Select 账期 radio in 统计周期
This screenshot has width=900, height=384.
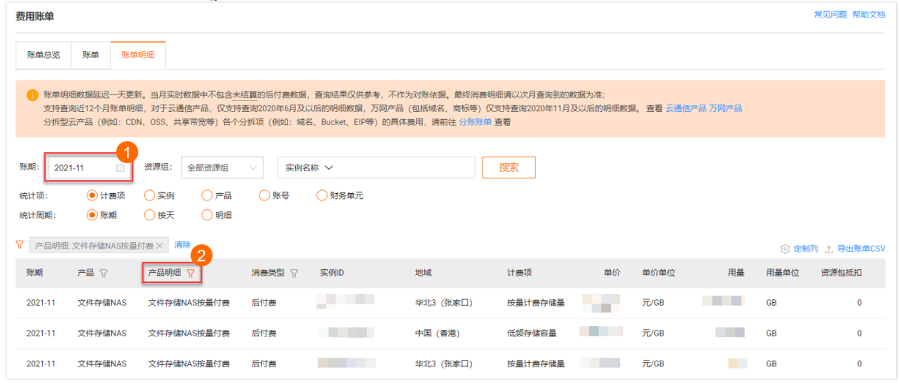[92, 215]
